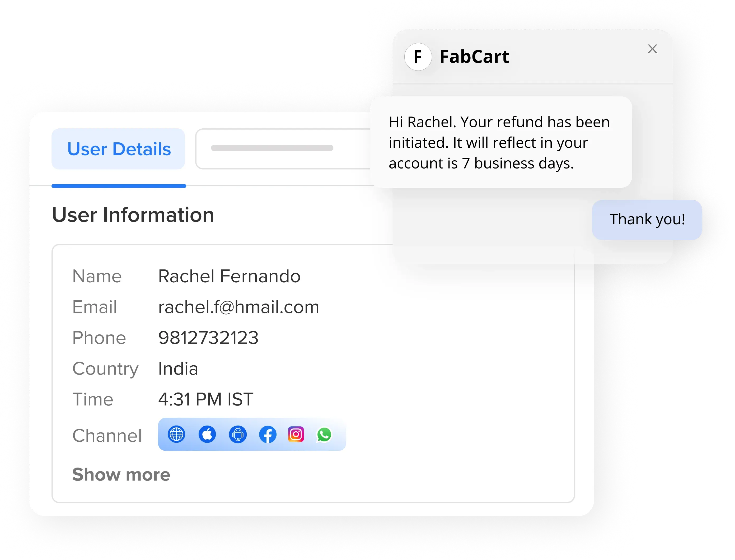Click the 4:31 PM IST time value

pyautogui.click(x=205, y=399)
